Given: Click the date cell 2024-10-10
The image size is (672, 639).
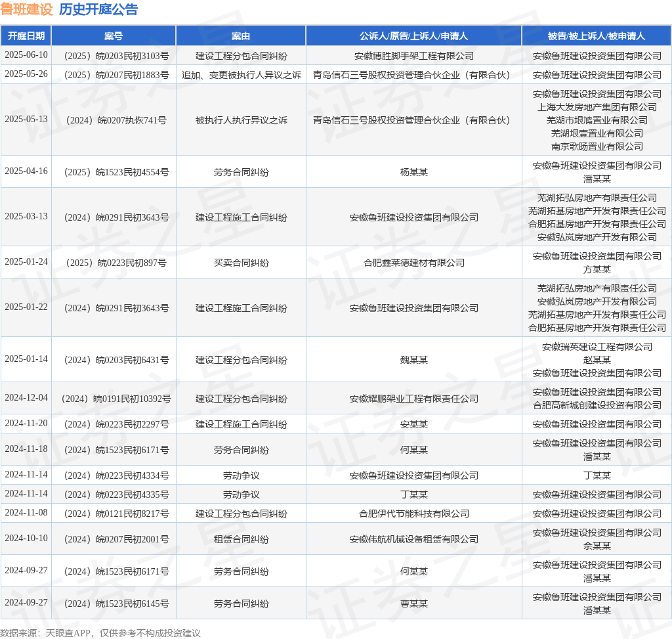Looking at the screenshot, I should pos(26,539).
